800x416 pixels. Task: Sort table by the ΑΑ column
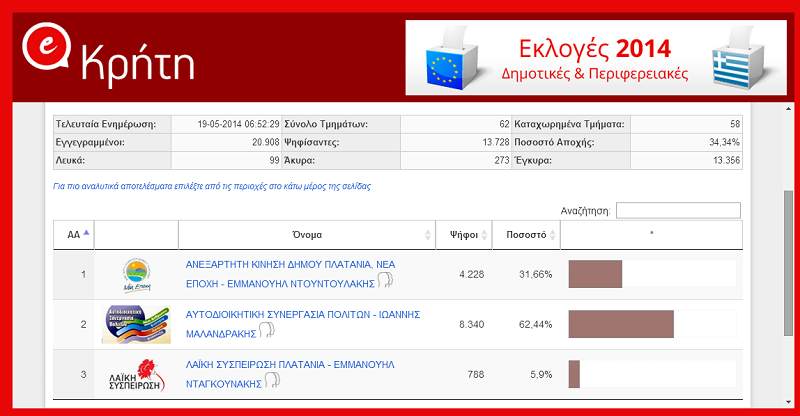[x=73, y=235]
